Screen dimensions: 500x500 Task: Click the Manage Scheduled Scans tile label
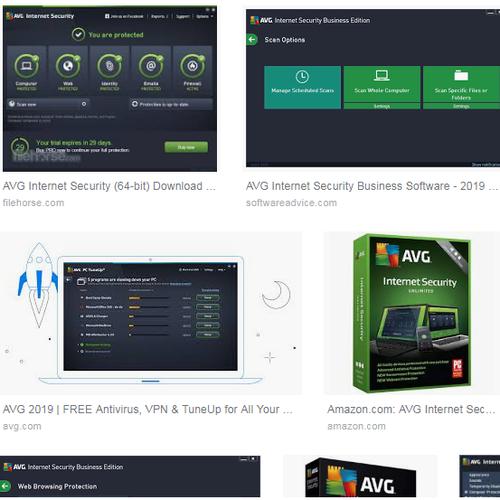(302, 91)
